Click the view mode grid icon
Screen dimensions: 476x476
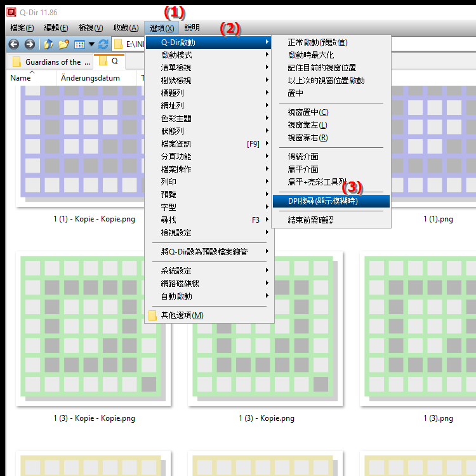coord(79,44)
